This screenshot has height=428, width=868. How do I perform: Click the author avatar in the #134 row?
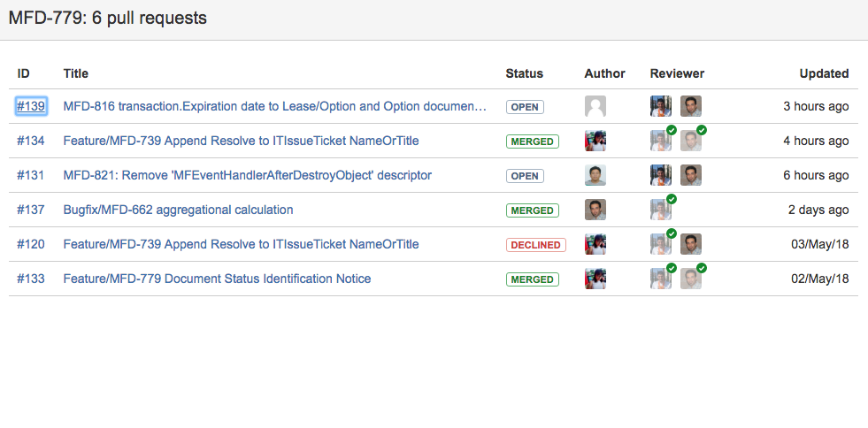point(595,141)
